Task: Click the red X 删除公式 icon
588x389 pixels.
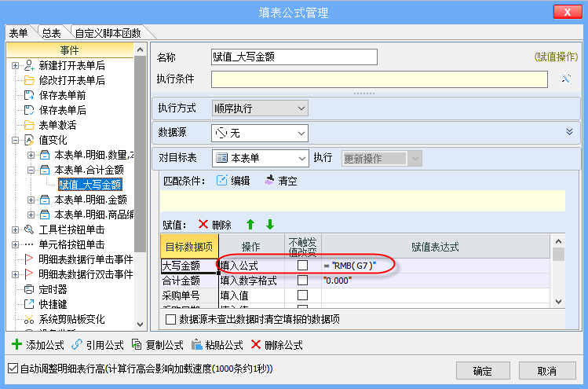Action: coord(256,344)
